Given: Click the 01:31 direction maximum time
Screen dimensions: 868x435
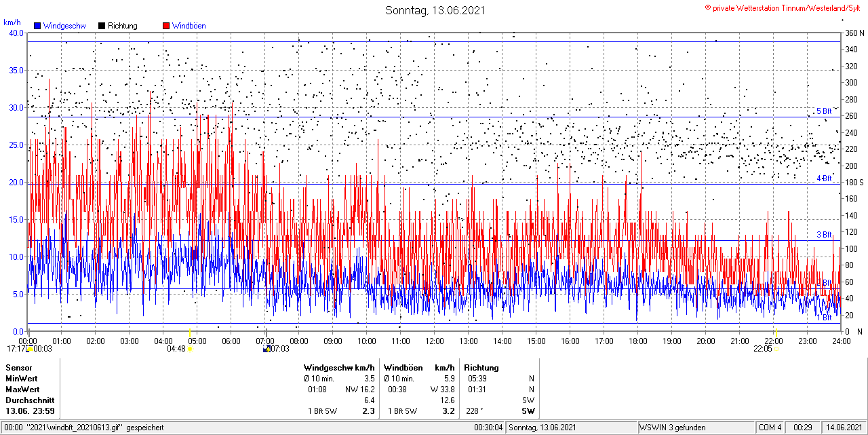Looking at the screenshot, I should (477, 390).
